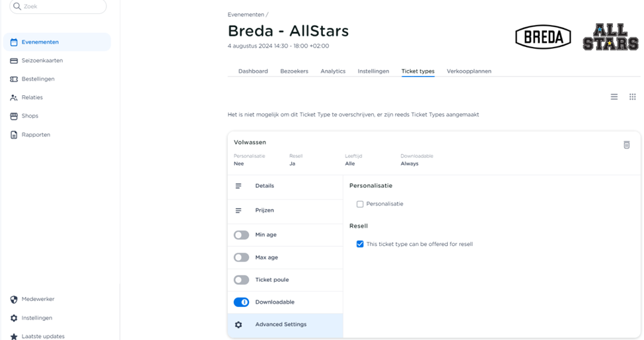Uncheck the resell ticket type checkbox
This screenshot has height=340, width=644.
(360, 244)
